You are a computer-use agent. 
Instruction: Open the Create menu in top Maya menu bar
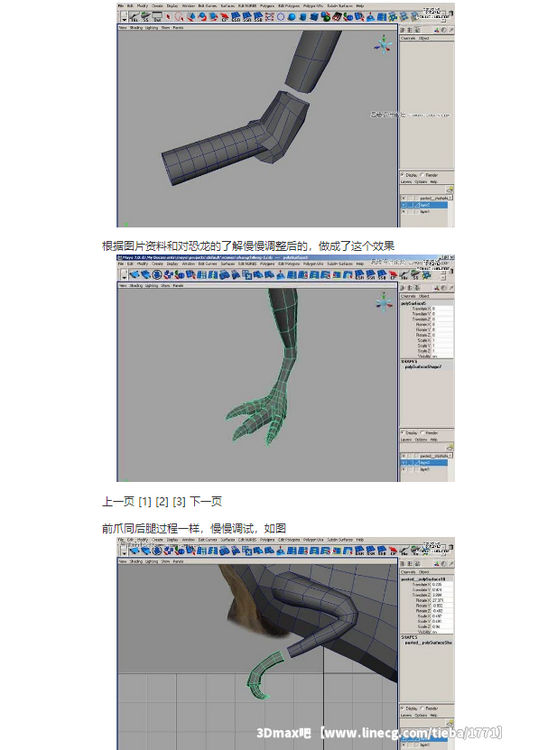[157, 6]
